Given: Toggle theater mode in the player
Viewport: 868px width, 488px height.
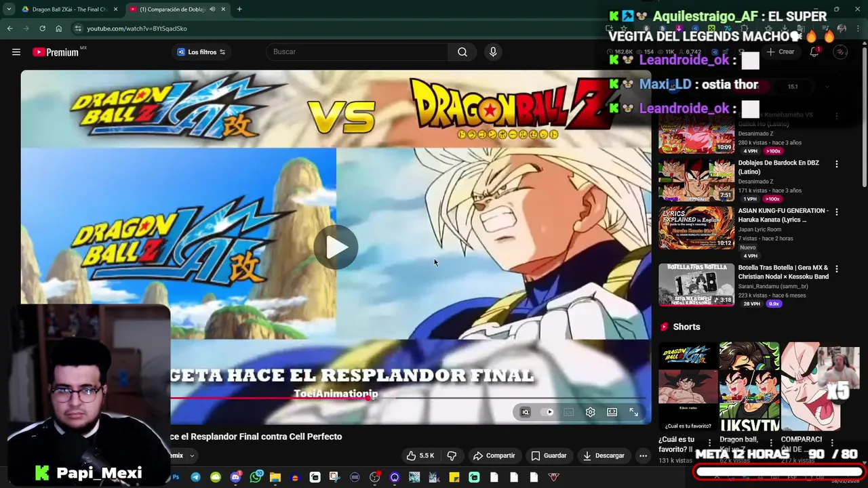Looking at the screenshot, I should click(612, 412).
